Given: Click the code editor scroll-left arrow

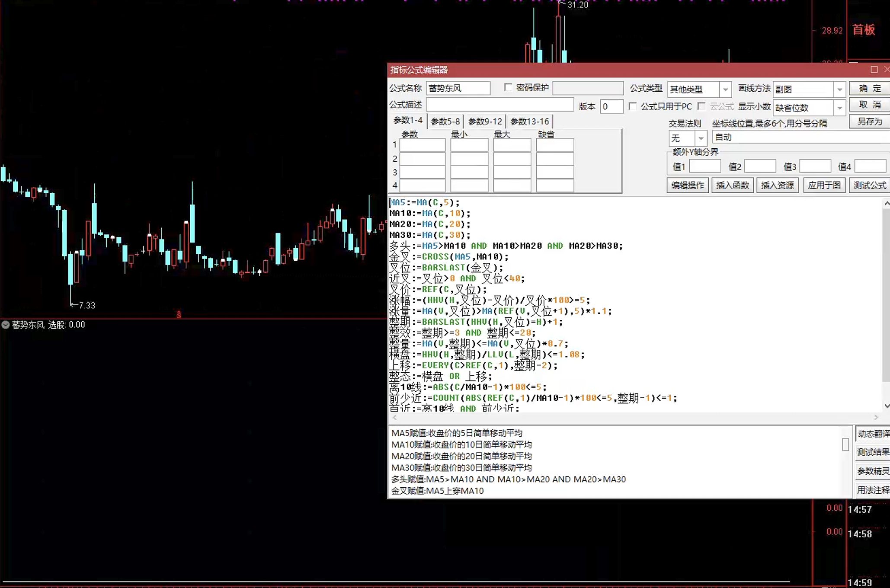Looking at the screenshot, I should (x=394, y=417).
